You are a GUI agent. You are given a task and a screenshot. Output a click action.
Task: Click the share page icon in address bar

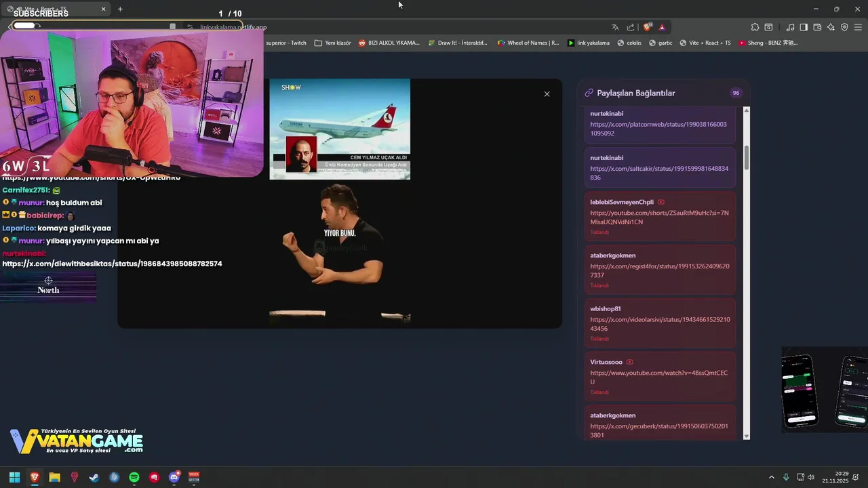pos(631,27)
